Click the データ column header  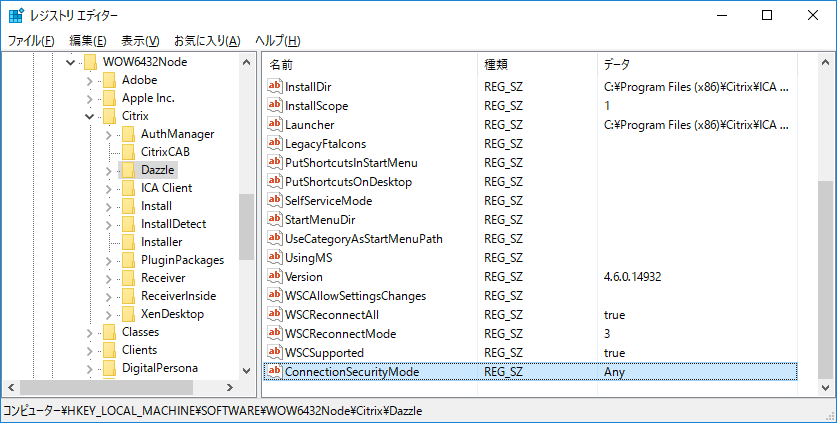point(700,64)
